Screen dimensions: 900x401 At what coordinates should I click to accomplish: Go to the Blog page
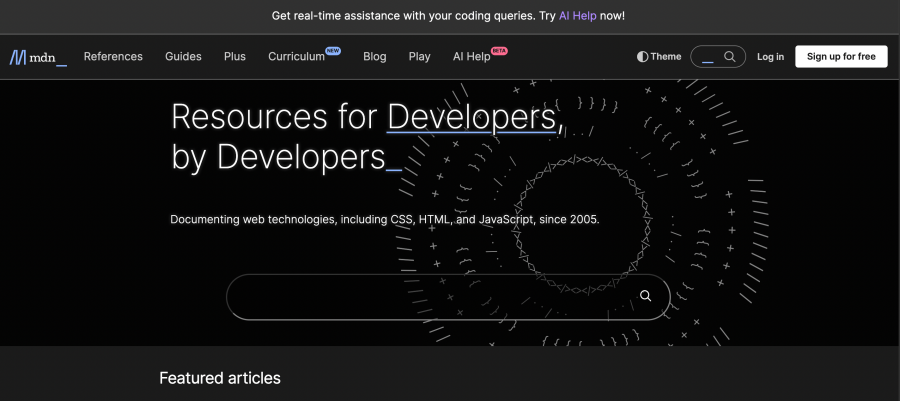[x=375, y=56]
